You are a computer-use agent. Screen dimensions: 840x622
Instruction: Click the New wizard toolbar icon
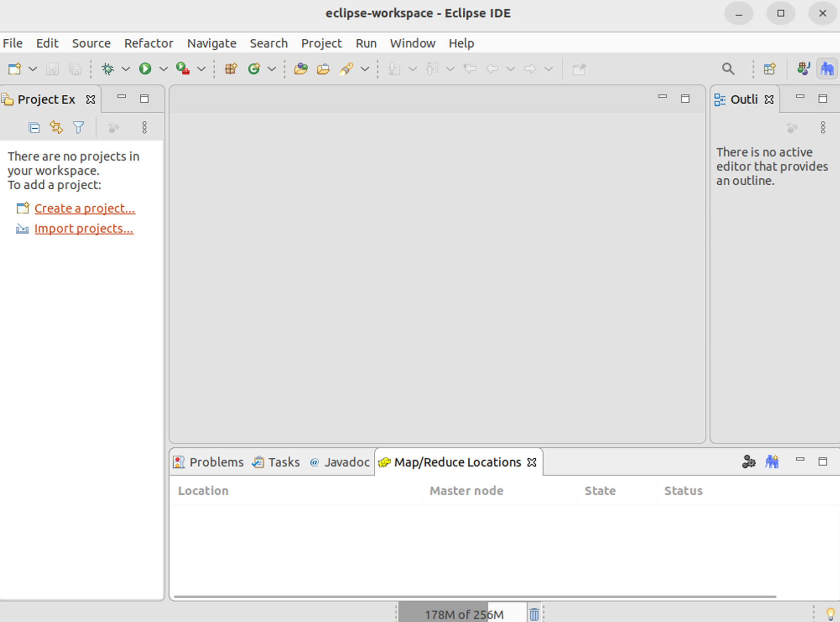click(14, 69)
